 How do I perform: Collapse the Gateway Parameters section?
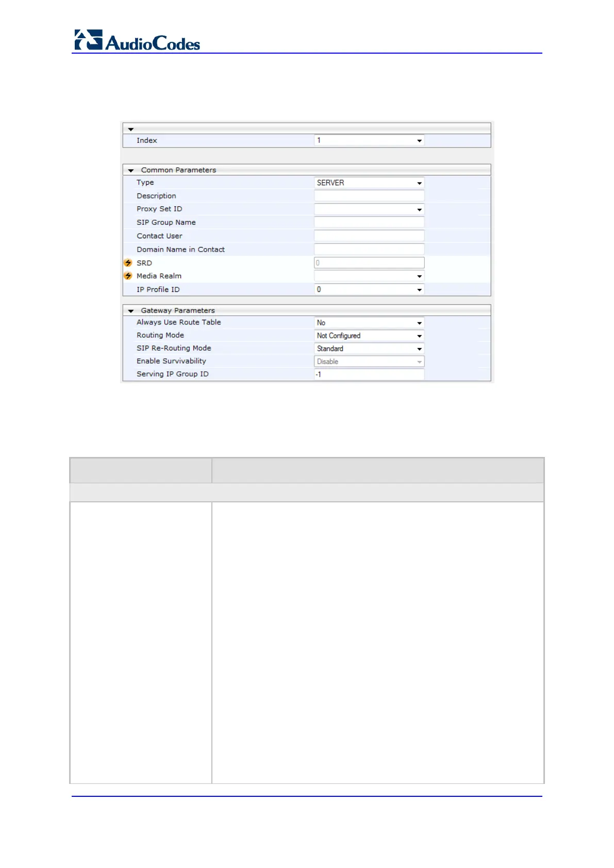coord(131,311)
